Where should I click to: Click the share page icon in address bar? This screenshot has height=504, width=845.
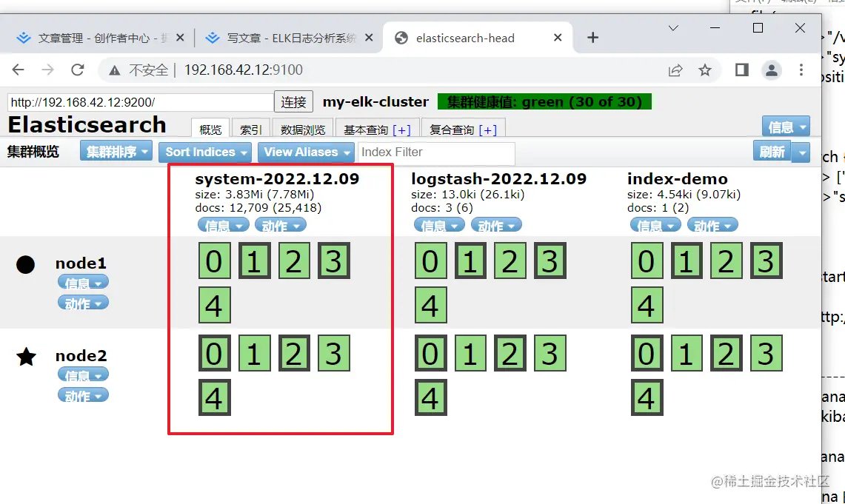click(x=675, y=70)
